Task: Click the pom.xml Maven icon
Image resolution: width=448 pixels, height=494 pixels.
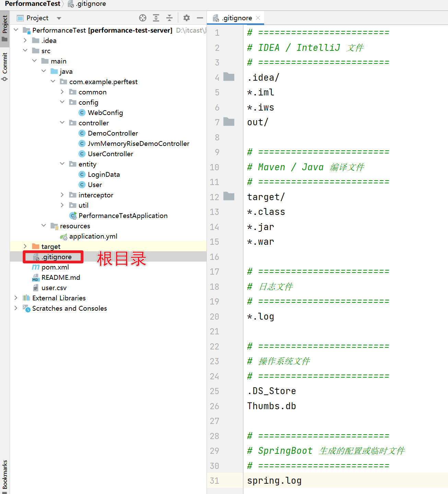Action: [36, 267]
